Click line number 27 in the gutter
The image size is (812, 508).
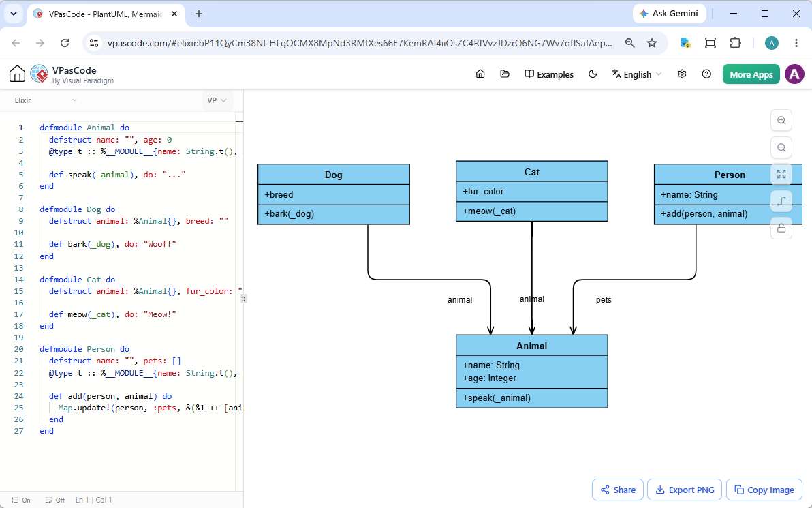19,431
